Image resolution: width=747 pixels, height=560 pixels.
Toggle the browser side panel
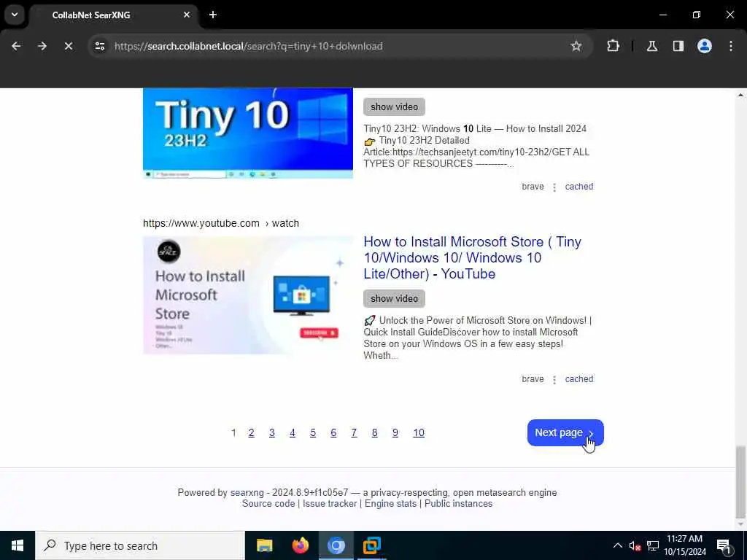(x=678, y=46)
